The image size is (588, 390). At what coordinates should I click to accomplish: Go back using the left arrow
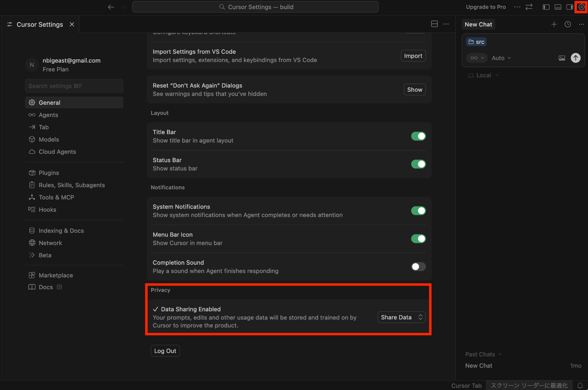tap(111, 7)
